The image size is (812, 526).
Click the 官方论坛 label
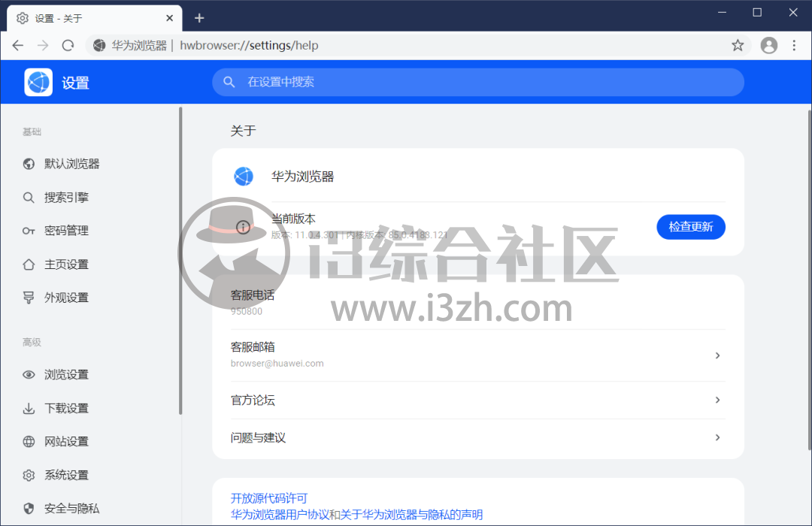point(253,401)
